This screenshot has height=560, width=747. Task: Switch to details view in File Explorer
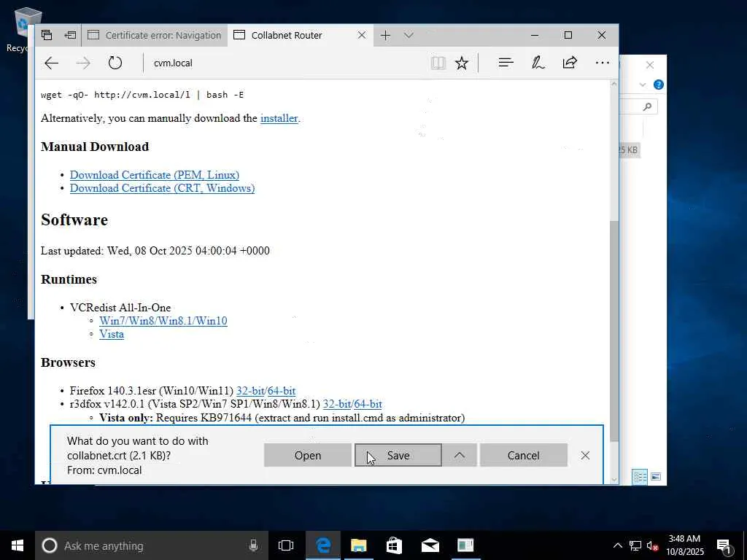tap(639, 477)
